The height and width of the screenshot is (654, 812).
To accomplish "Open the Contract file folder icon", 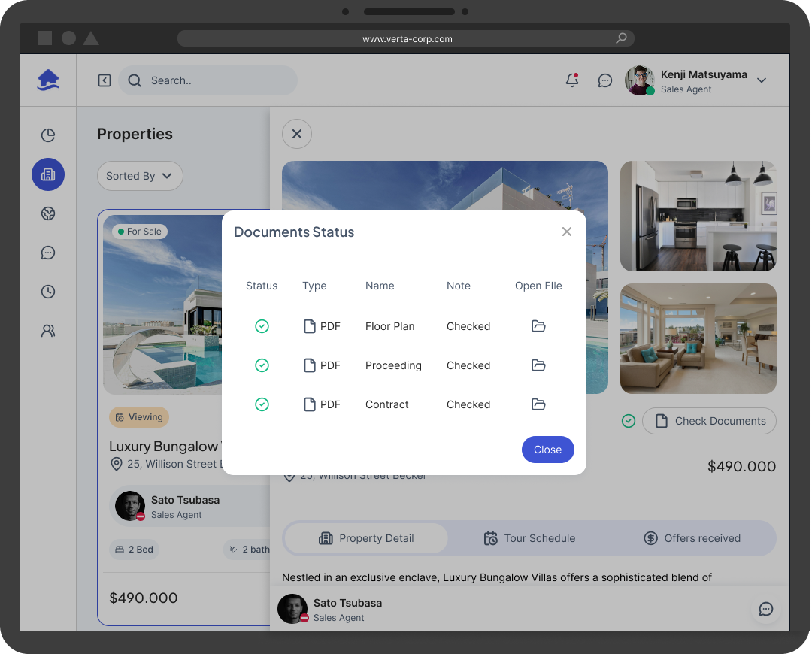I will (x=538, y=404).
